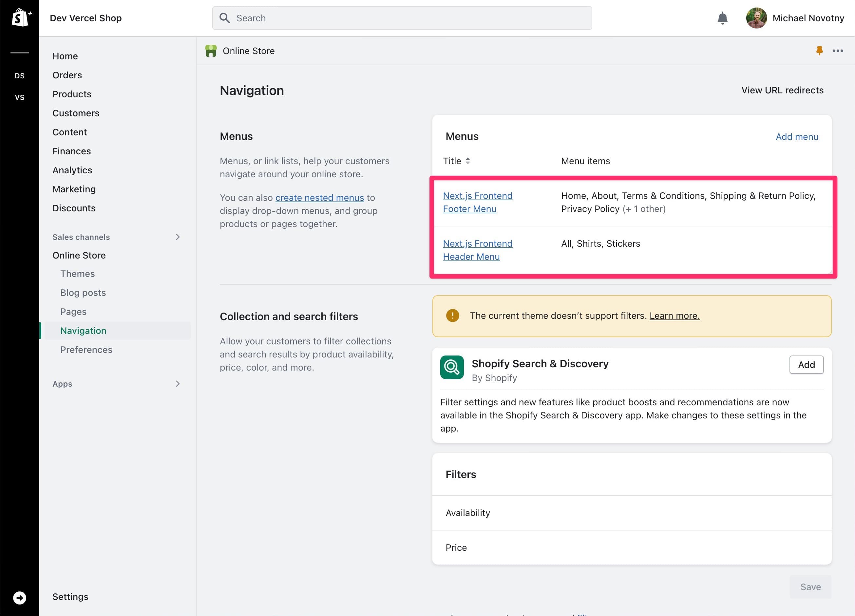Open Preferences in the sidebar
This screenshot has width=855, height=616.
[x=86, y=350]
